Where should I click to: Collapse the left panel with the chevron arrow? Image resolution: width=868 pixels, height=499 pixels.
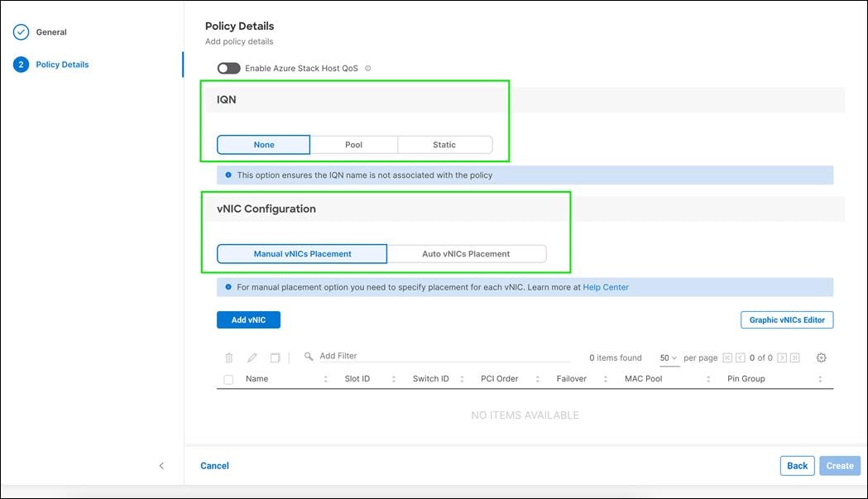[162, 465]
